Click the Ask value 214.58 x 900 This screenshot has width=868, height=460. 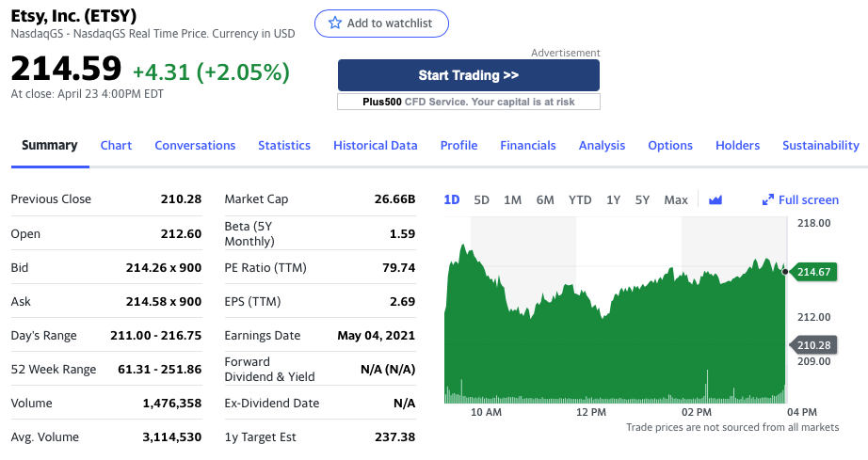[x=164, y=301]
